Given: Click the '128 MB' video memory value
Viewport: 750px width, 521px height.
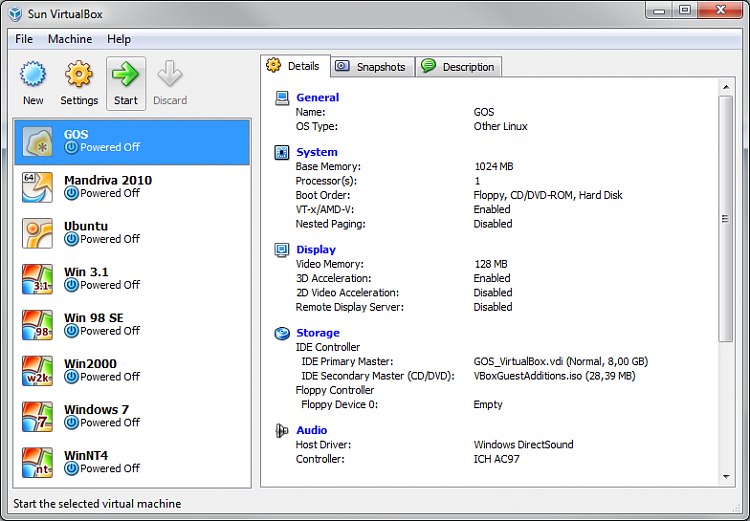Looking at the screenshot, I should point(491,264).
